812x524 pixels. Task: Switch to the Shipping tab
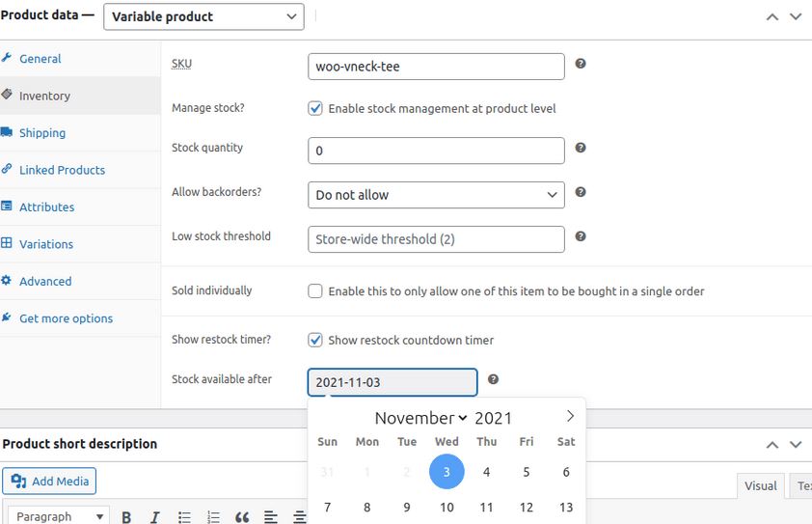42,132
